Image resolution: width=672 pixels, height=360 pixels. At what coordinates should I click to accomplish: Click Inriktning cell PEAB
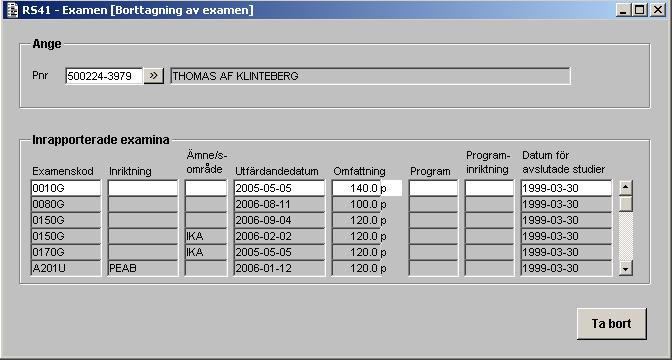[x=143, y=268]
